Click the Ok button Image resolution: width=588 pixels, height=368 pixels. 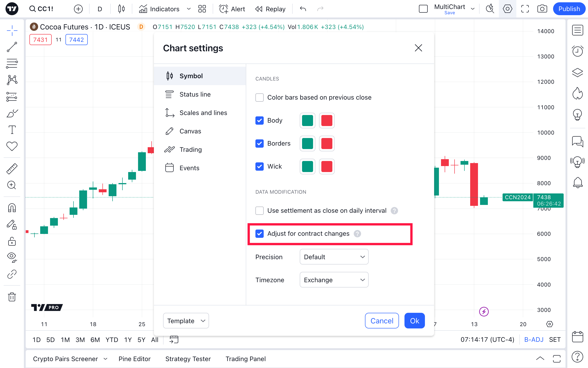pos(415,321)
